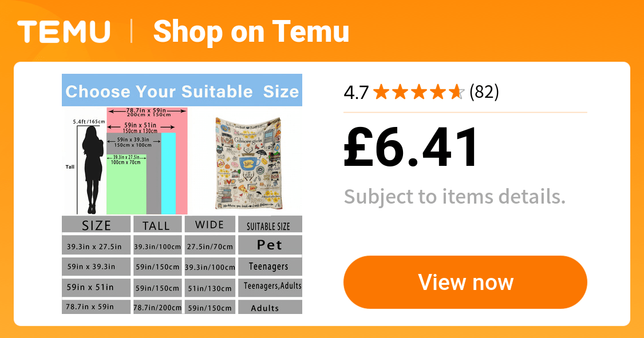Click the £6.41 price

point(412,147)
